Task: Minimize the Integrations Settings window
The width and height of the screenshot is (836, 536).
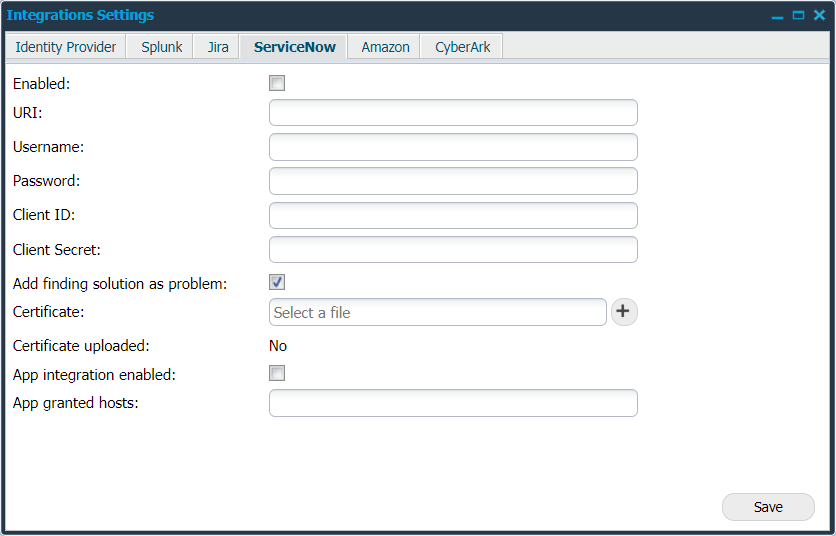Action: pos(778,16)
